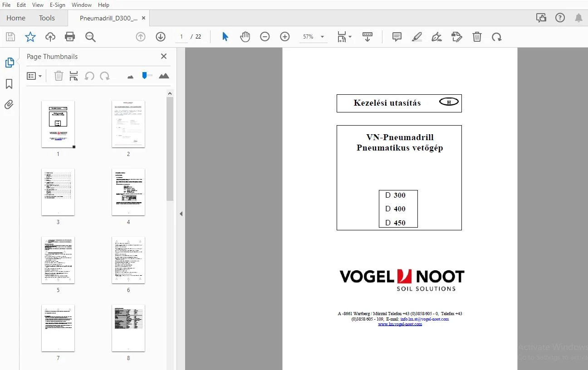Enlarge thumbnail size large mountain icon
Screen dimensions: 588x370
tap(164, 76)
